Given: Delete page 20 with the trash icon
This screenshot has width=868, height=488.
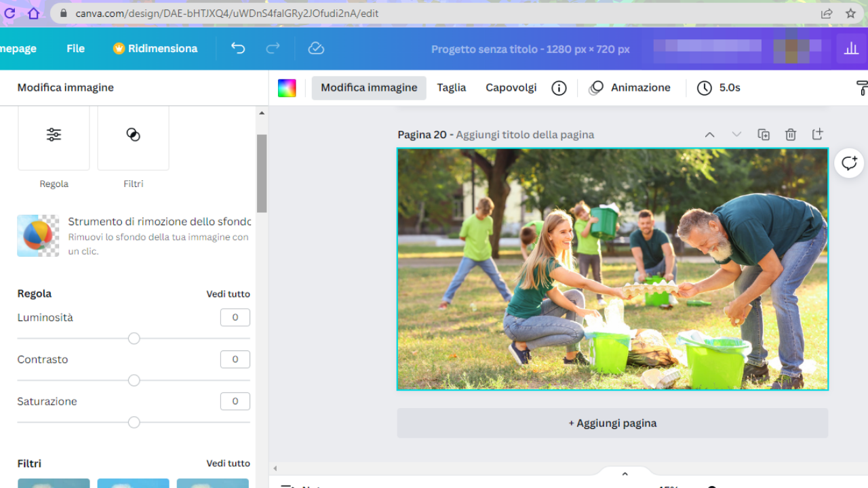Looking at the screenshot, I should tap(791, 134).
